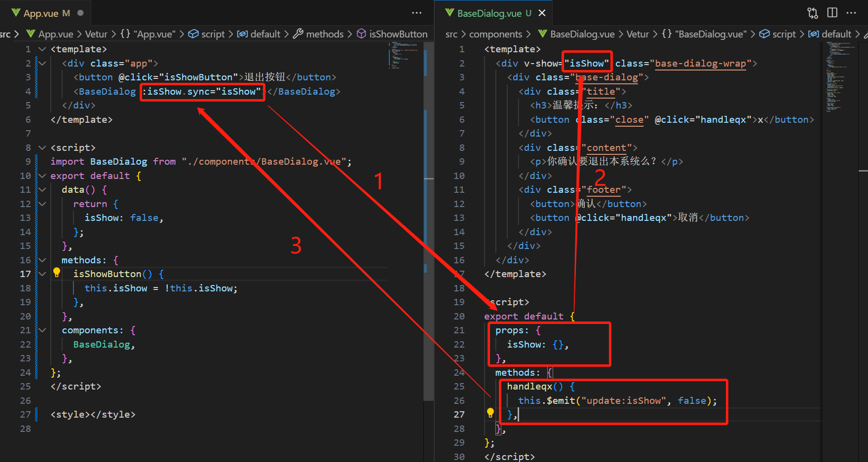The width and height of the screenshot is (868, 462).
Task: Click the left editor minimap
Action: click(406, 55)
